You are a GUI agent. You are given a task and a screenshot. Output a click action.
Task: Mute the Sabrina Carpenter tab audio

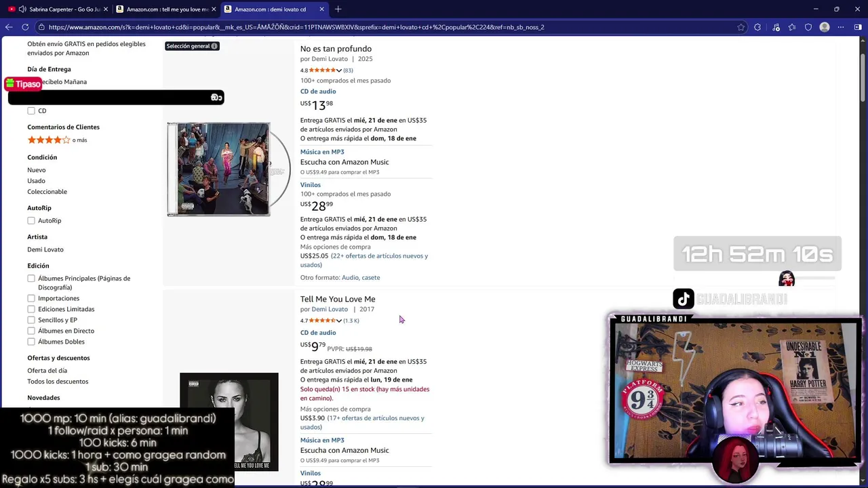pos(22,9)
